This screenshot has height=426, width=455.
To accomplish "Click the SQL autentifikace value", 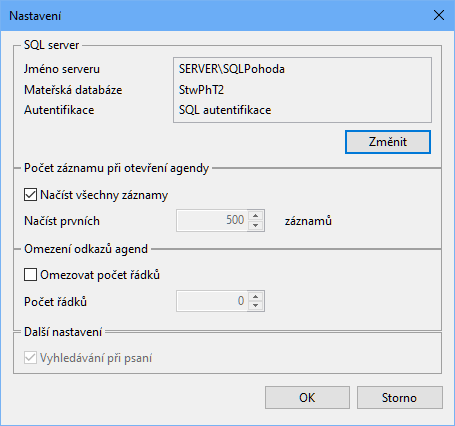I will coord(225,110).
